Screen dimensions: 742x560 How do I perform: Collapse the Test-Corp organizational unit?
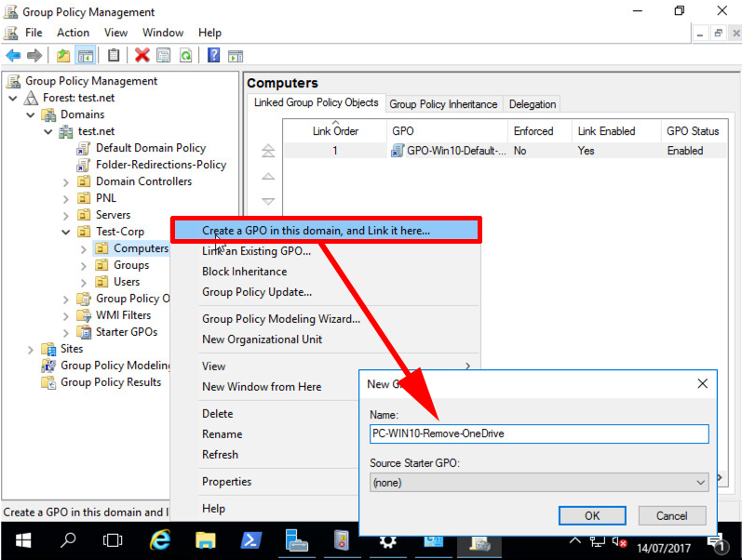[x=66, y=232]
